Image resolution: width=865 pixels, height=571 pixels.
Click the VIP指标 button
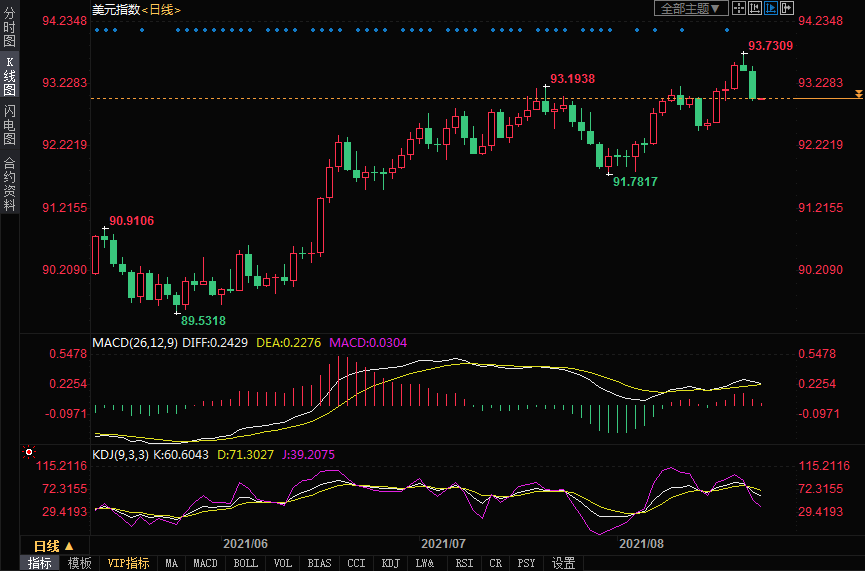(x=128, y=563)
